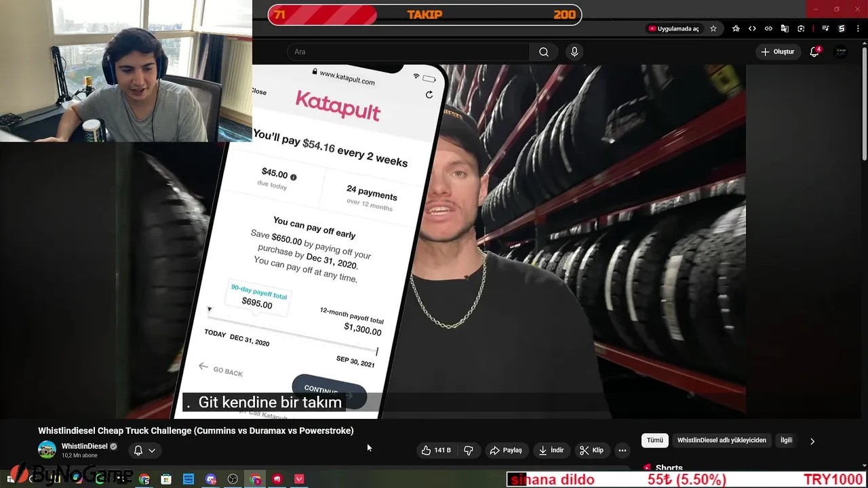
Task: Open the browser three-dot menu
Action: [x=858, y=28]
